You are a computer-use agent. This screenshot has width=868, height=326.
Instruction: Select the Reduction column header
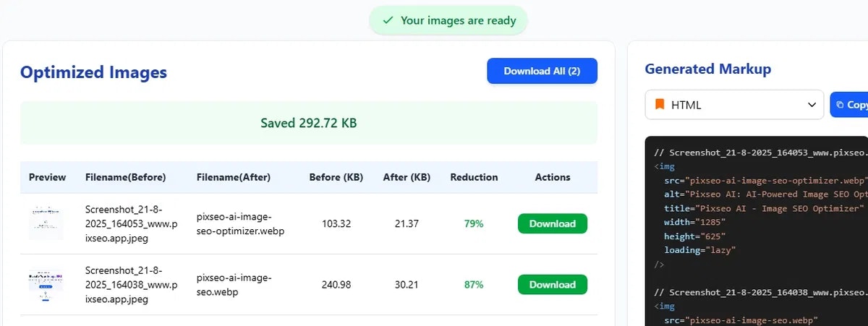(x=474, y=177)
